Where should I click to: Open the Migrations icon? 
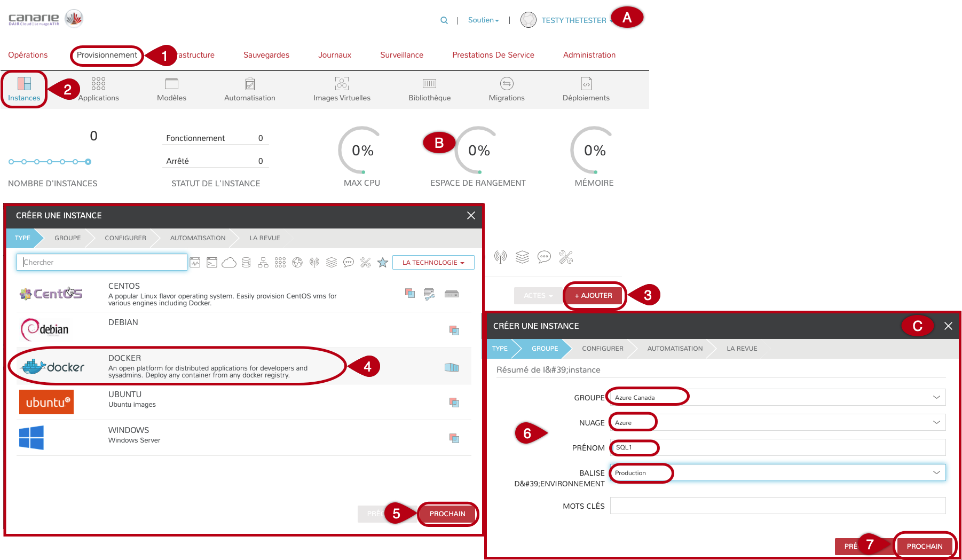point(507,84)
